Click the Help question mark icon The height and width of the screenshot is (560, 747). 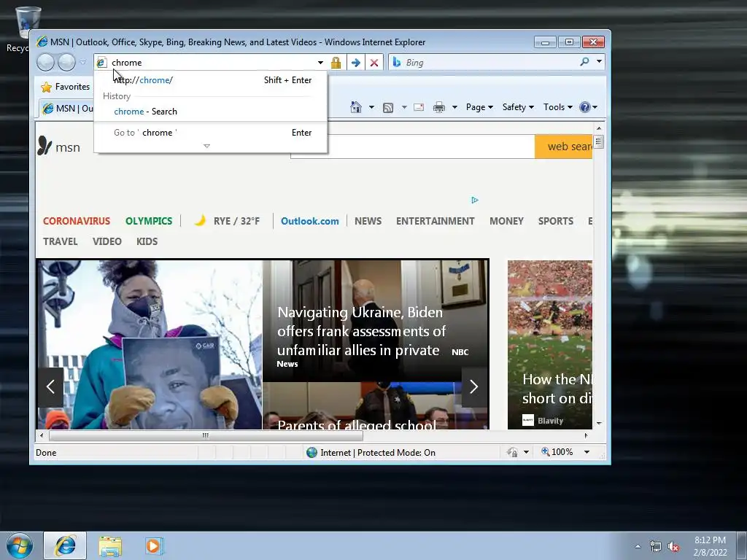click(585, 107)
